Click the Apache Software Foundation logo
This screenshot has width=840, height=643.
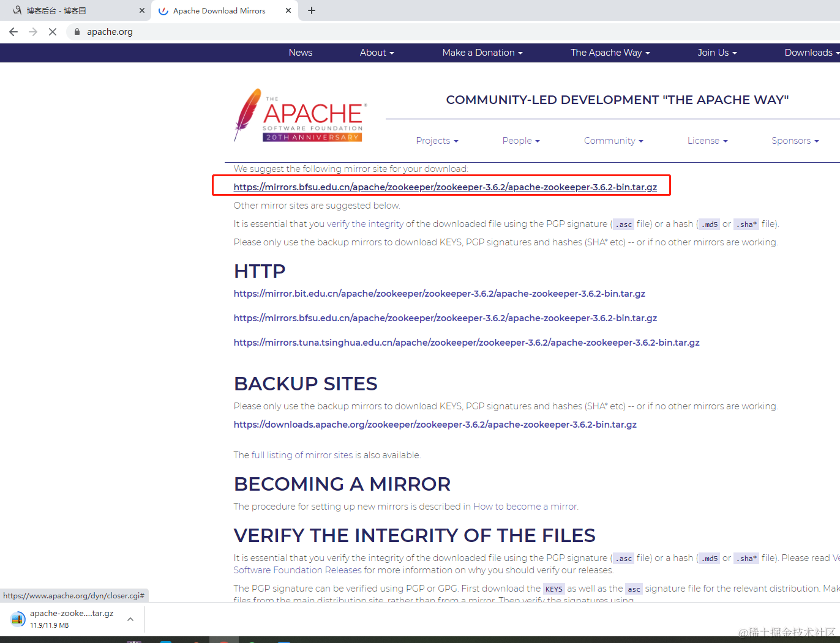pyautogui.click(x=300, y=115)
